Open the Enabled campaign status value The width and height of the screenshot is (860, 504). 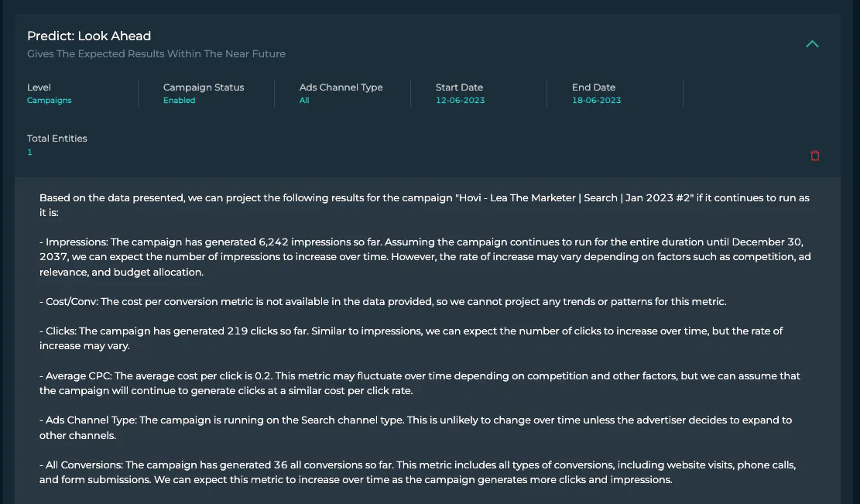(179, 101)
